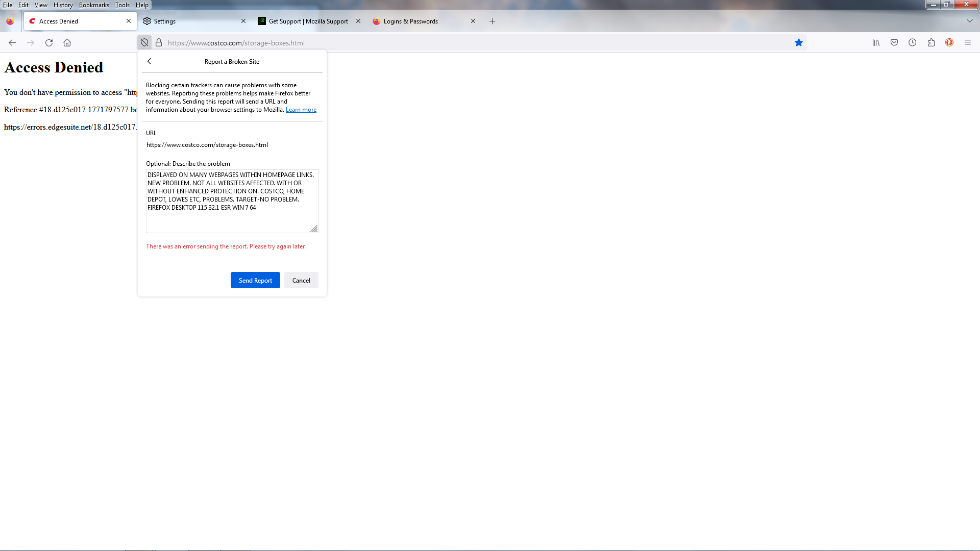Open the hamburger application menu

click(x=968, y=42)
